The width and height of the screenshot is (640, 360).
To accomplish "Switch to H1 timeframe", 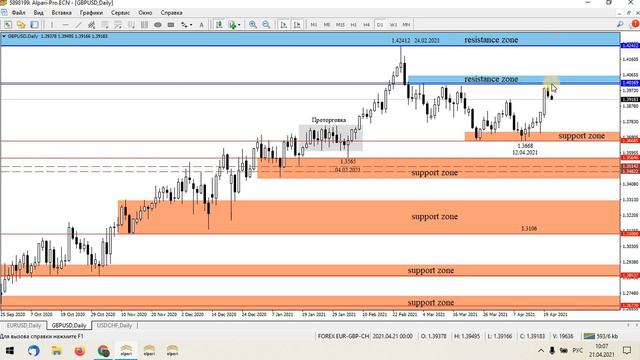I will [x=353, y=25].
